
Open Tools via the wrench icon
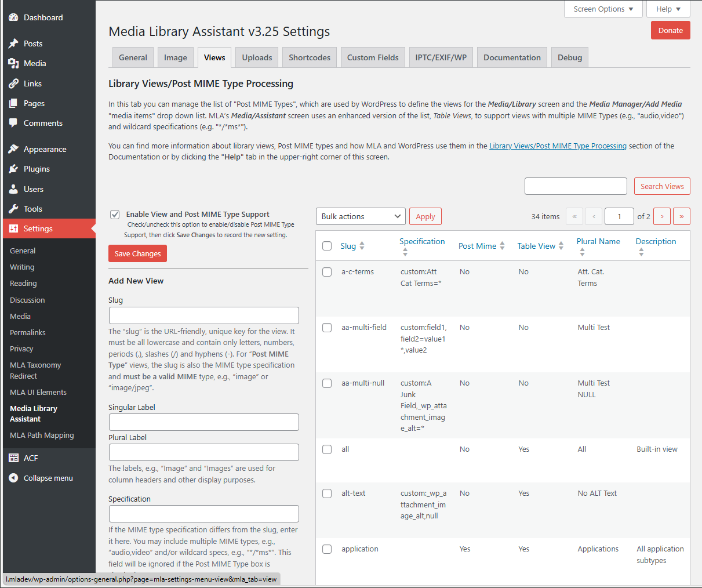pyautogui.click(x=14, y=209)
